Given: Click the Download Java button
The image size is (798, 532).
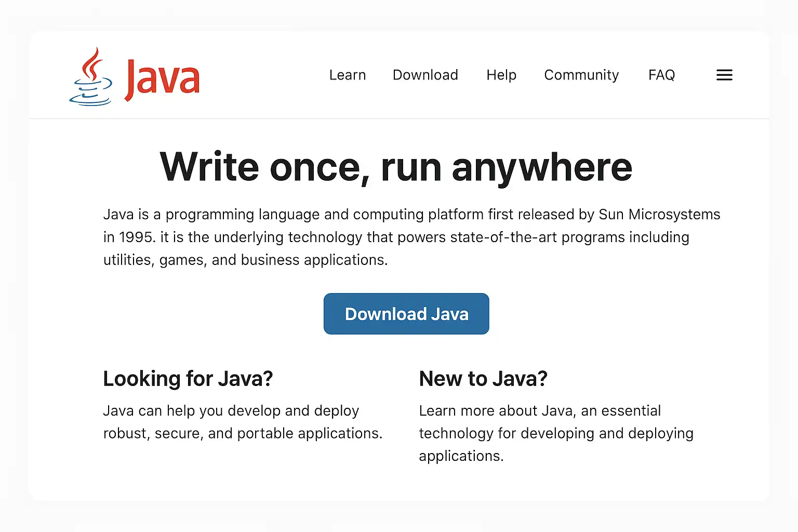Looking at the screenshot, I should [x=406, y=314].
